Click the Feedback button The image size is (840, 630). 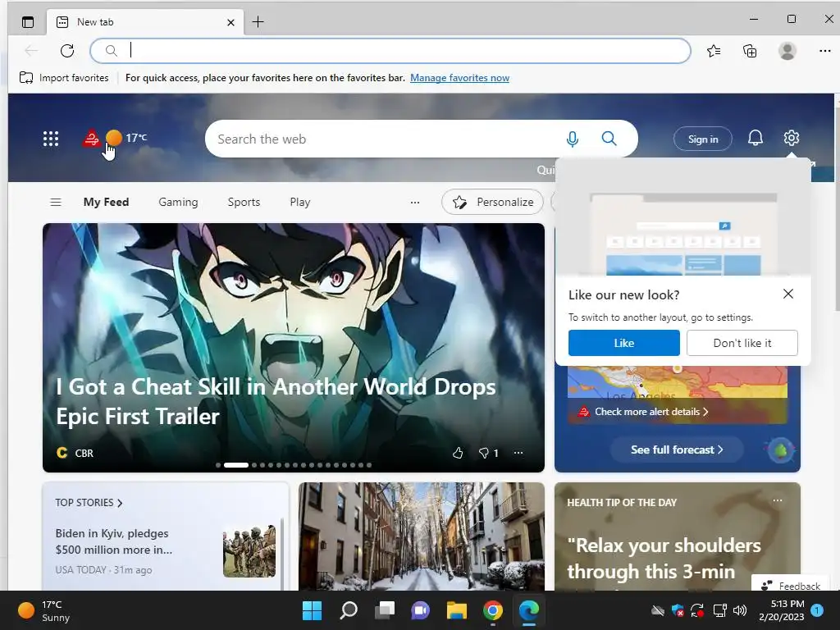pos(791,586)
